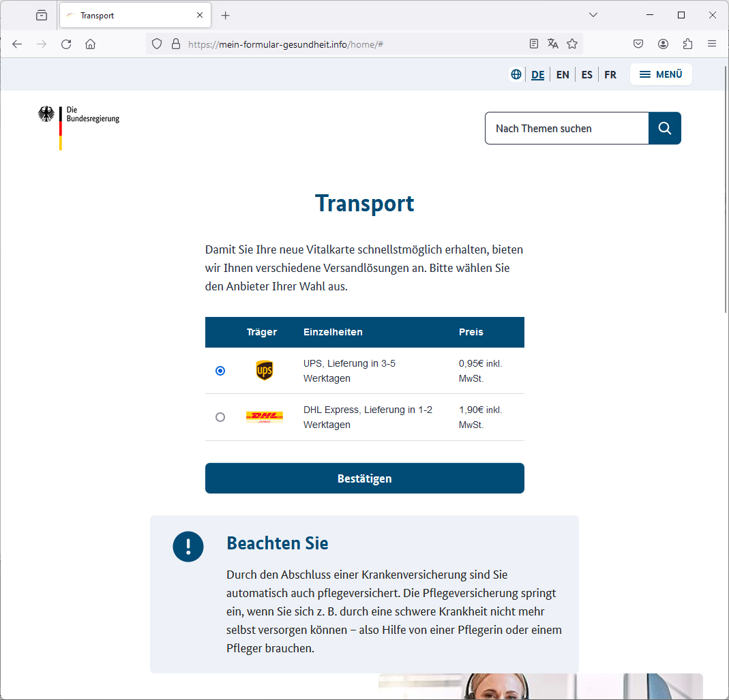Click the Preis column header
Screen dimensions: 729x700
click(x=471, y=332)
